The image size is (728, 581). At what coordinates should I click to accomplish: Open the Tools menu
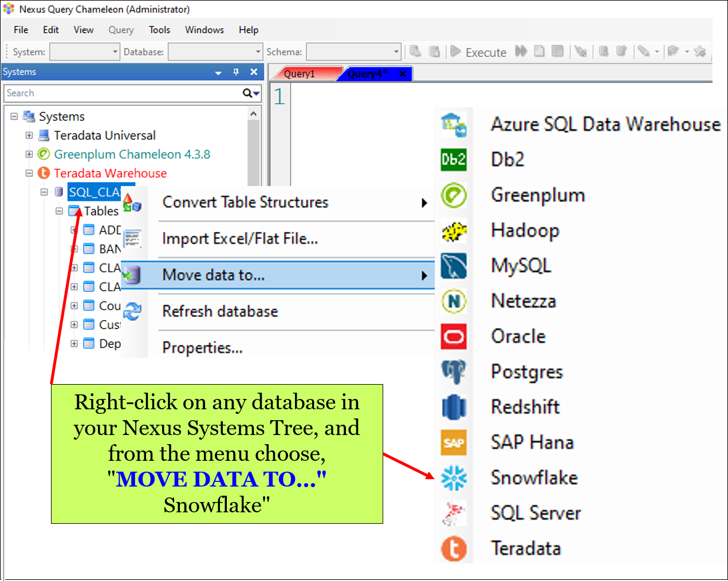coord(159,30)
